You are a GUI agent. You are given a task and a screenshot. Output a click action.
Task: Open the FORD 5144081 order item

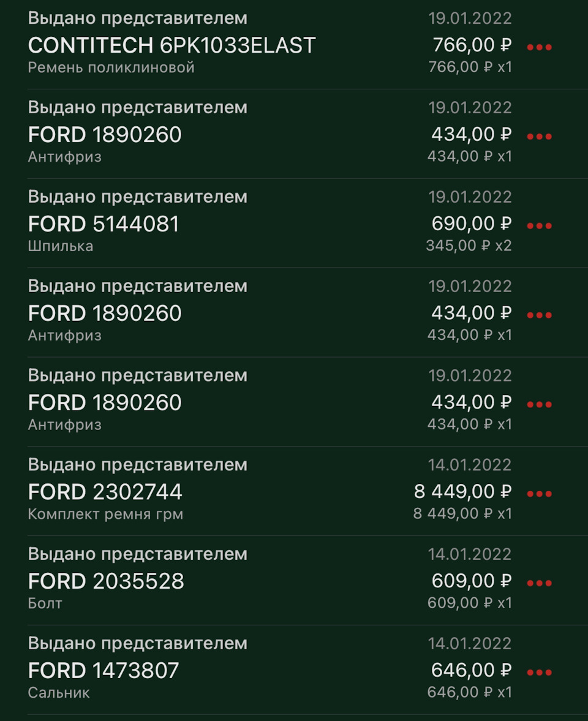point(104,224)
